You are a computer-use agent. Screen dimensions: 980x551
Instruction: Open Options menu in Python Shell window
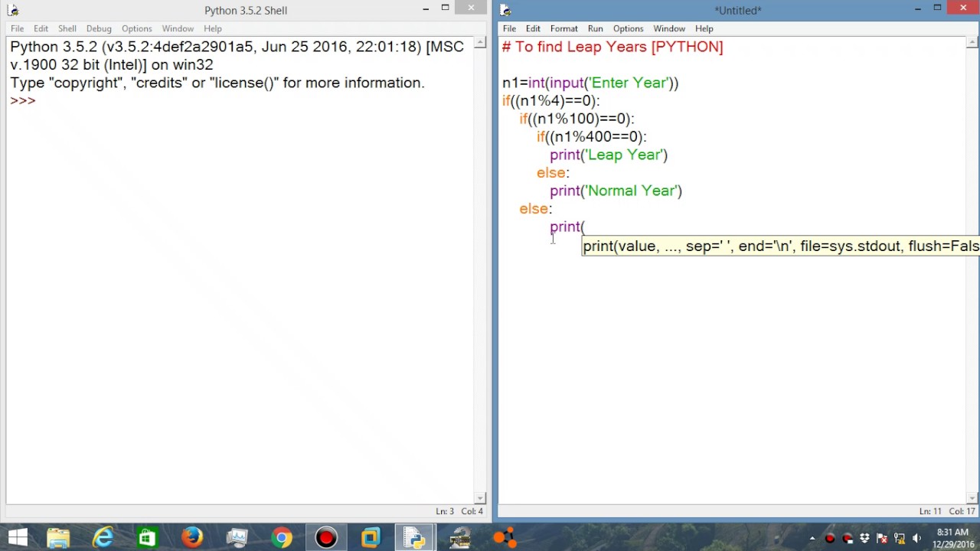pos(136,28)
